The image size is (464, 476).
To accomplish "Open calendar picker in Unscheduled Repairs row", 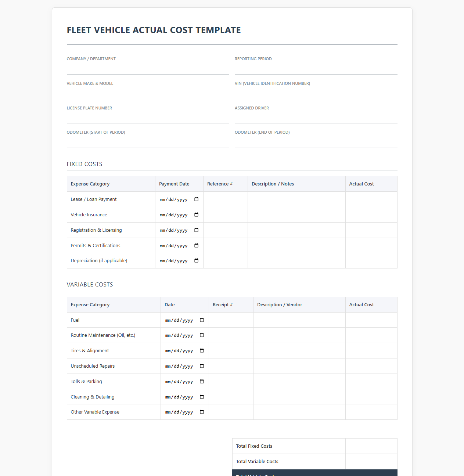I will pyautogui.click(x=202, y=366).
